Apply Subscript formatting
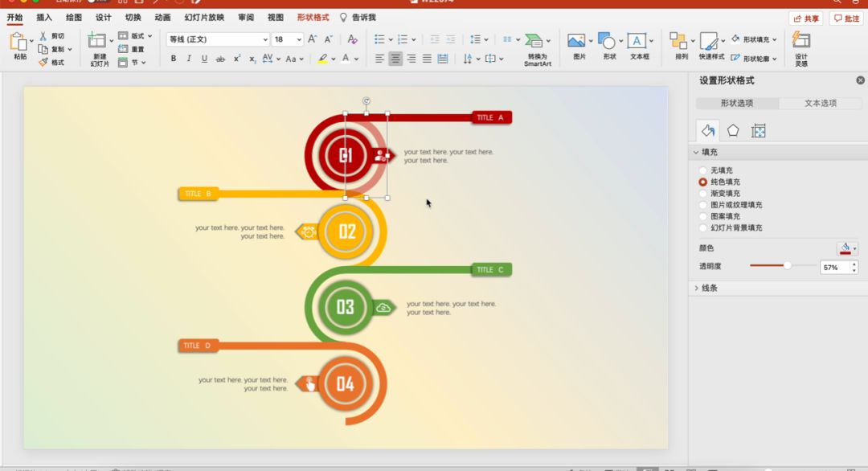868x471 pixels. pyautogui.click(x=252, y=59)
